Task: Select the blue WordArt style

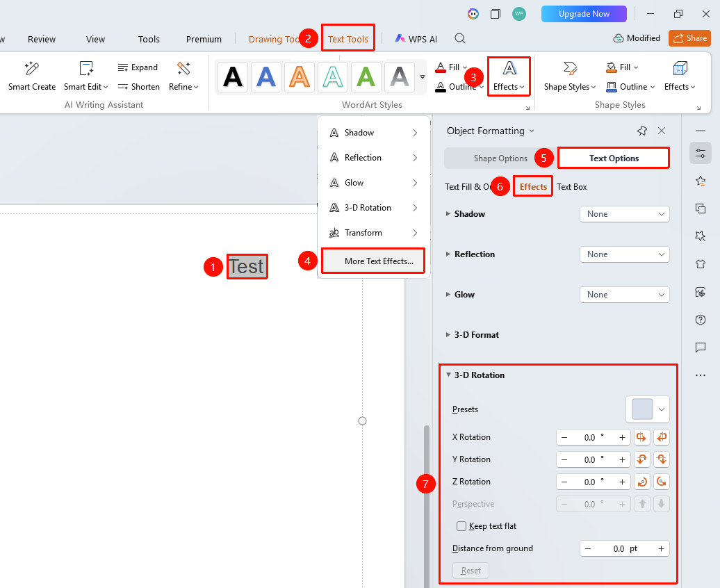Action: 266,76
